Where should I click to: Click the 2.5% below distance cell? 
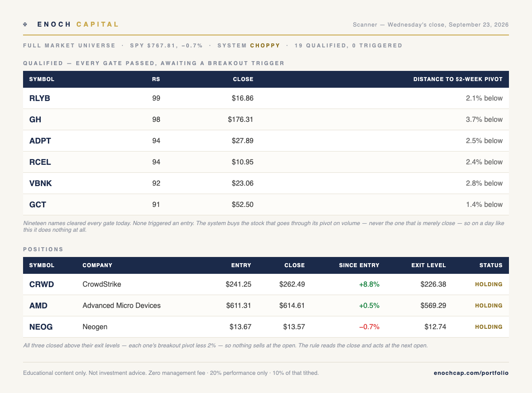click(x=484, y=141)
